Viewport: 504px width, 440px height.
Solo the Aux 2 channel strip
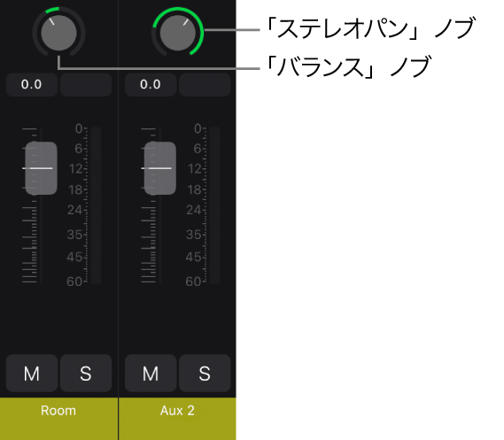(x=205, y=374)
